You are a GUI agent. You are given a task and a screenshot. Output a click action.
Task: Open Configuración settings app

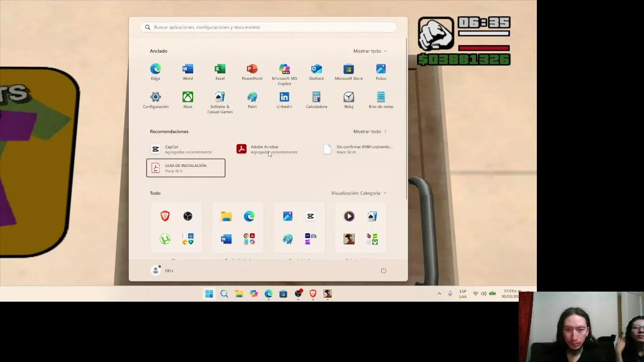click(155, 100)
